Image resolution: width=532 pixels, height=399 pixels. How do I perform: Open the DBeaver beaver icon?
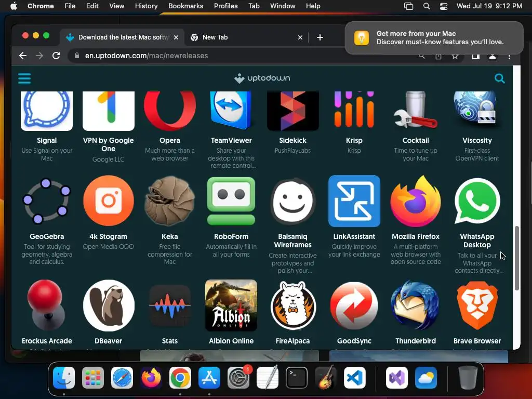click(109, 305)
